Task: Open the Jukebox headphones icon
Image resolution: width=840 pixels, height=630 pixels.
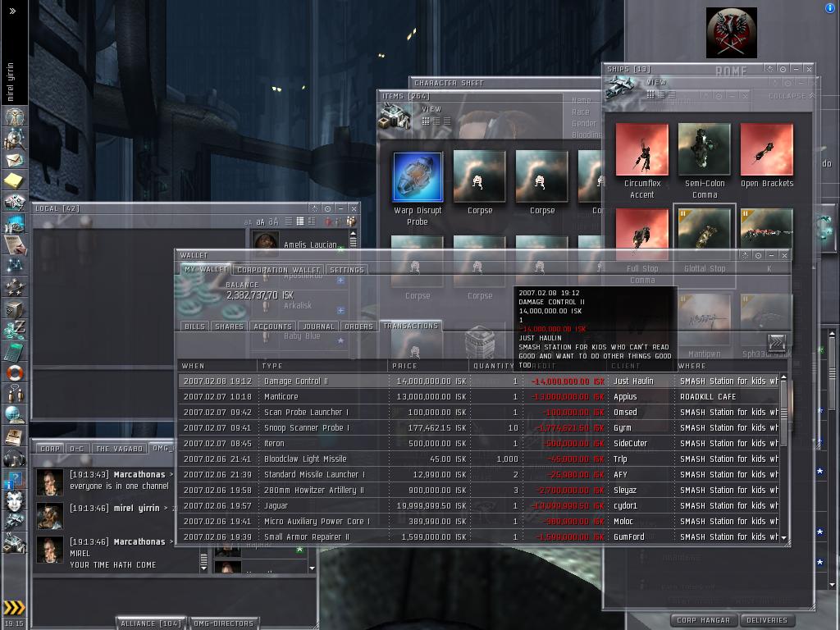Action: (15, 458)
